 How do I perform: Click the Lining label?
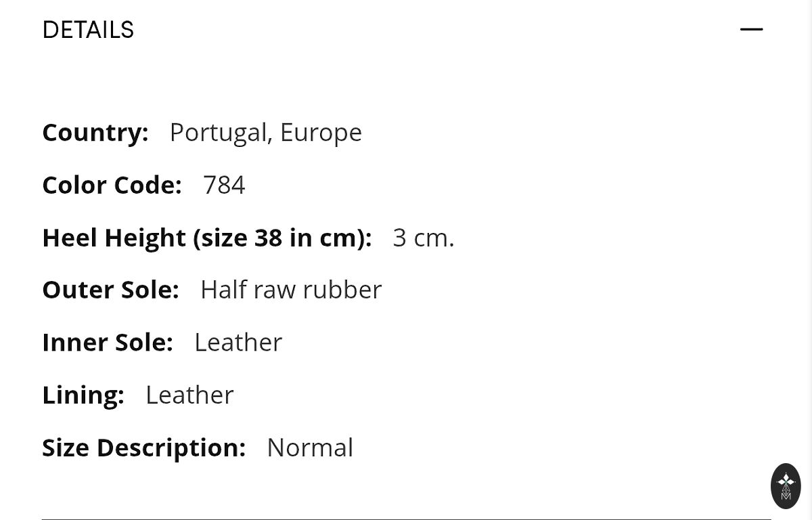(83, 395)
